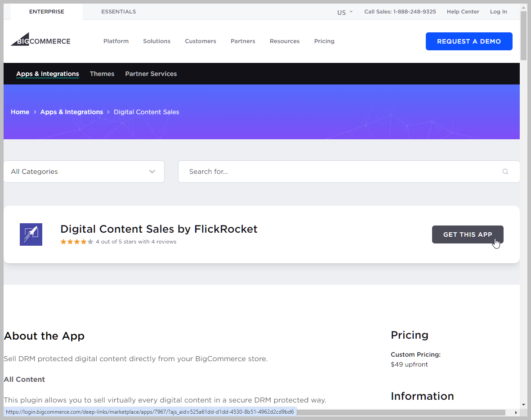This screenshot has width=531, height=420.
Task: Select the Enterprise tab
Action: tap(47, 12)
